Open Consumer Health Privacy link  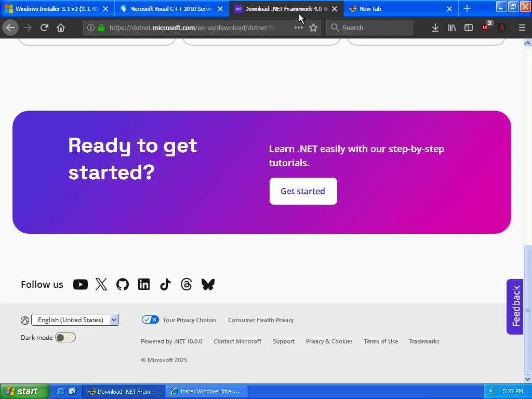pos(261,320)
